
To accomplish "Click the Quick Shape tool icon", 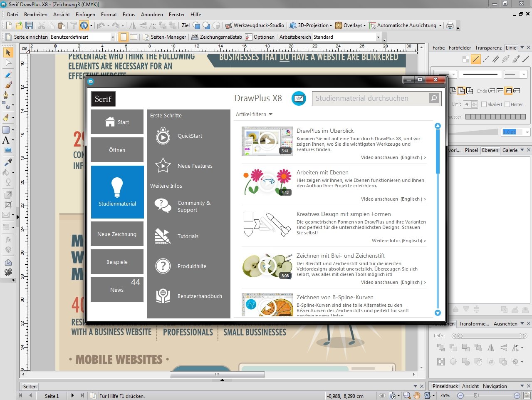I will (6, 130).
